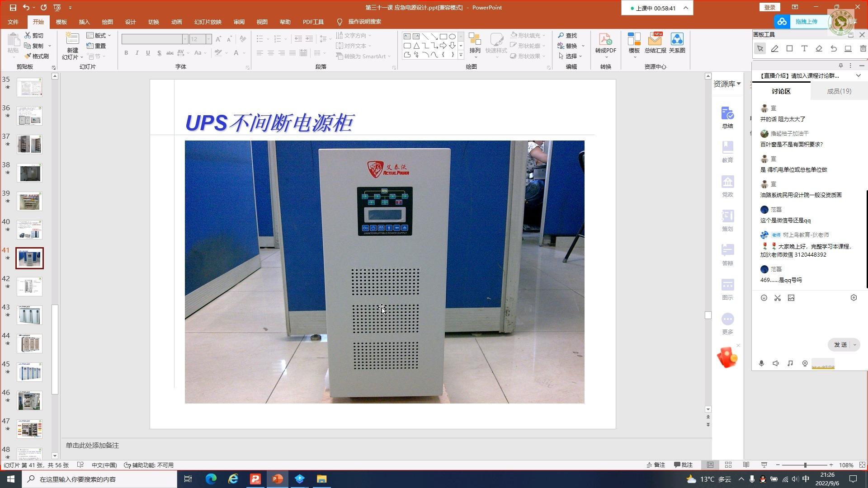Select slide 43 thumbnail
The height and width of the screenshot is (488, 868).
pyautogui.click(x=30, y=315)
